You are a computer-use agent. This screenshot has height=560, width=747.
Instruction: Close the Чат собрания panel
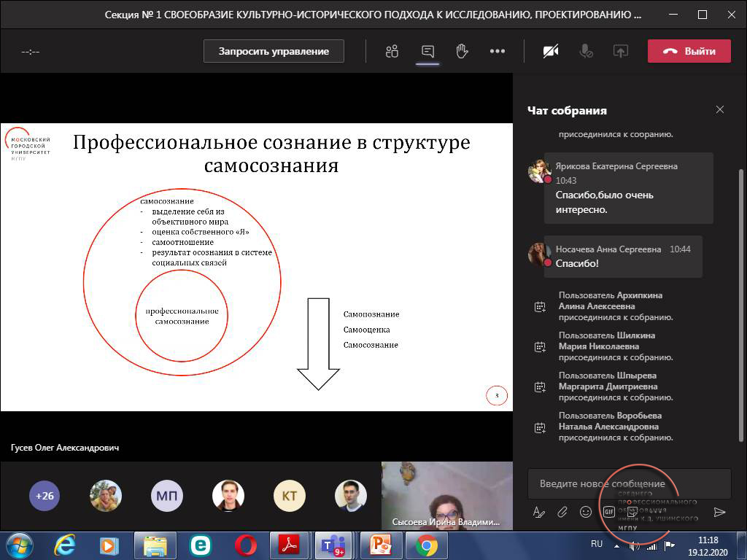pyautogui.click(x=720, y=110)
